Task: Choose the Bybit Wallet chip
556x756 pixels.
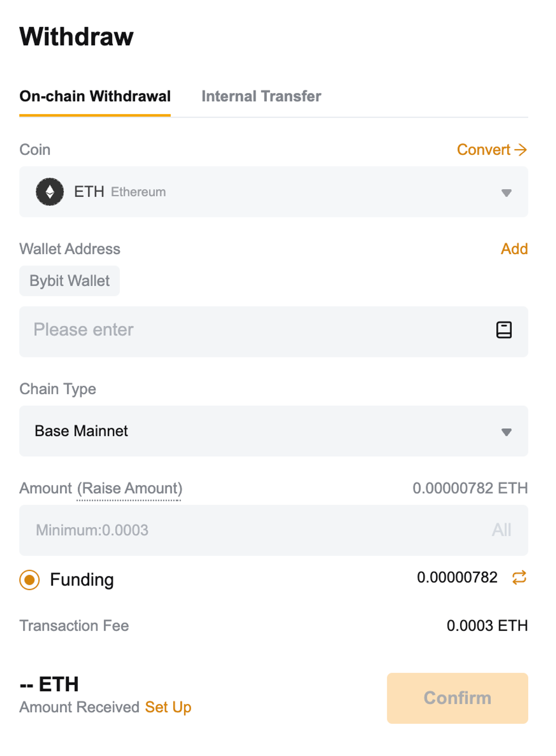Action: point(69,281)
